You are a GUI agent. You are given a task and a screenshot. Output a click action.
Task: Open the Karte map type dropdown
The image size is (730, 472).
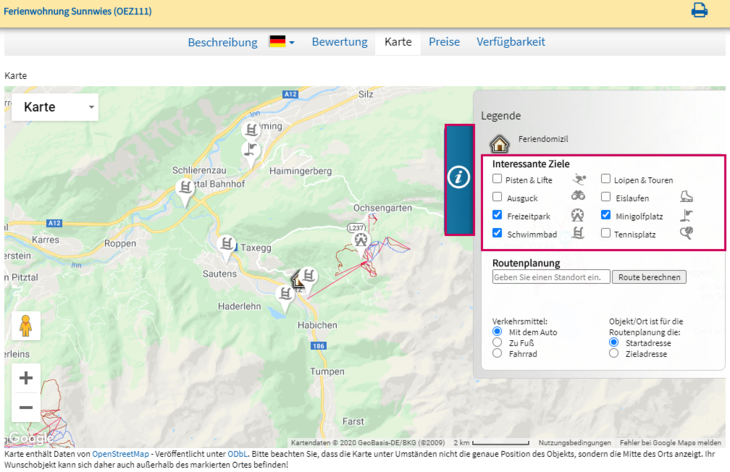(x=55, y=107)
